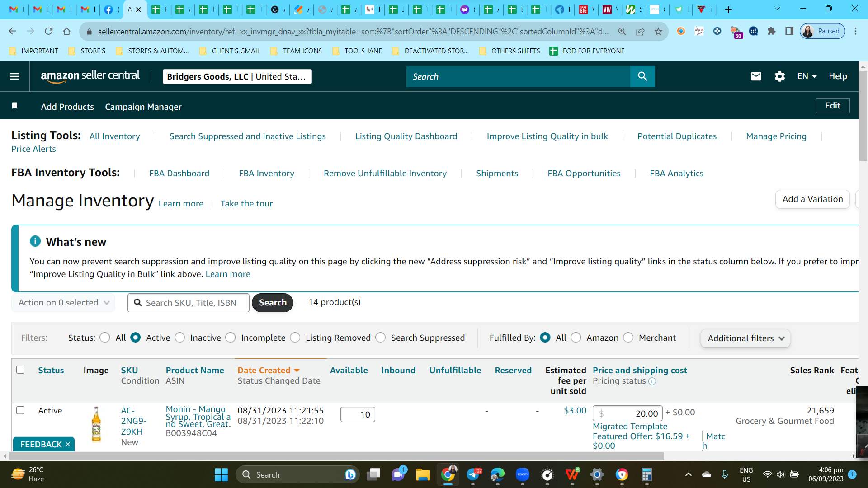Screen dimensions: 868x488
Task: Click Add a Variation button
Action: point(812,199)
